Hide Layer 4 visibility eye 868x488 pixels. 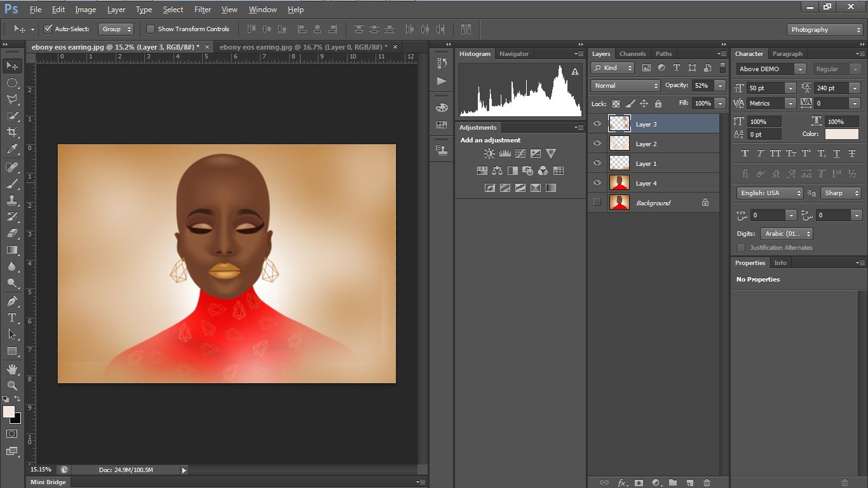(597, 183)
